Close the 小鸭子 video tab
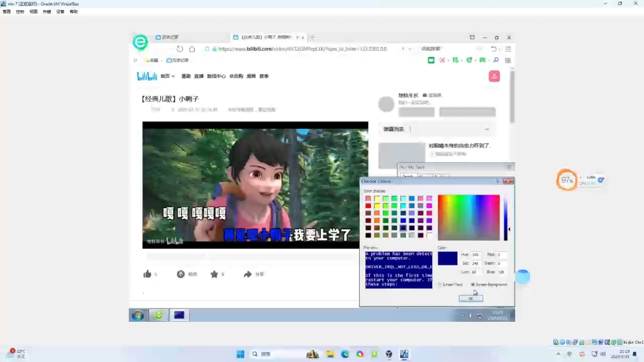Screen dimensions: 644x362 (303, 37)
